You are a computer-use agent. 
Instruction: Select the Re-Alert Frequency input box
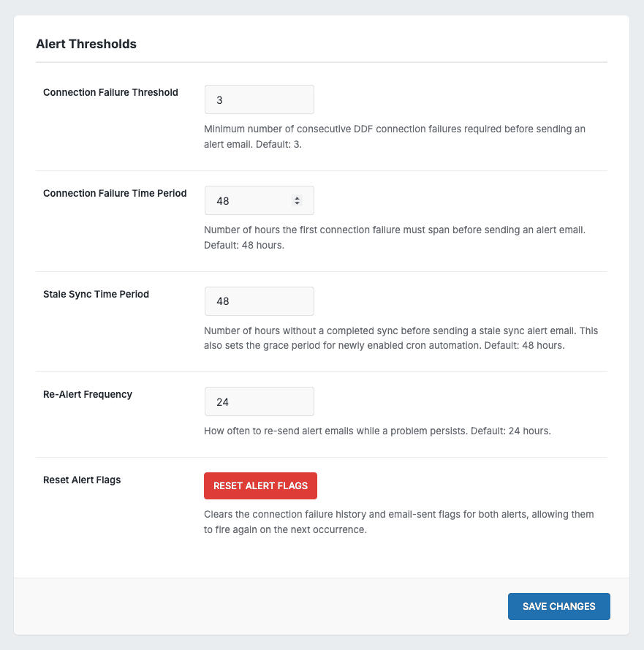pyautogui.click(x=259, y=401)
